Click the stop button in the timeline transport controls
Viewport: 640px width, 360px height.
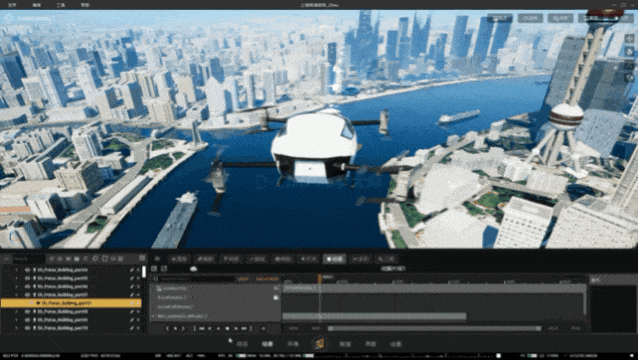click(x=227, y=329)
